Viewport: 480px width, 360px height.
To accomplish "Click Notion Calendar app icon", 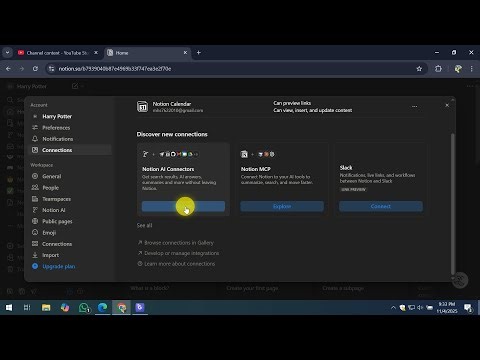I will pos(143,107).
